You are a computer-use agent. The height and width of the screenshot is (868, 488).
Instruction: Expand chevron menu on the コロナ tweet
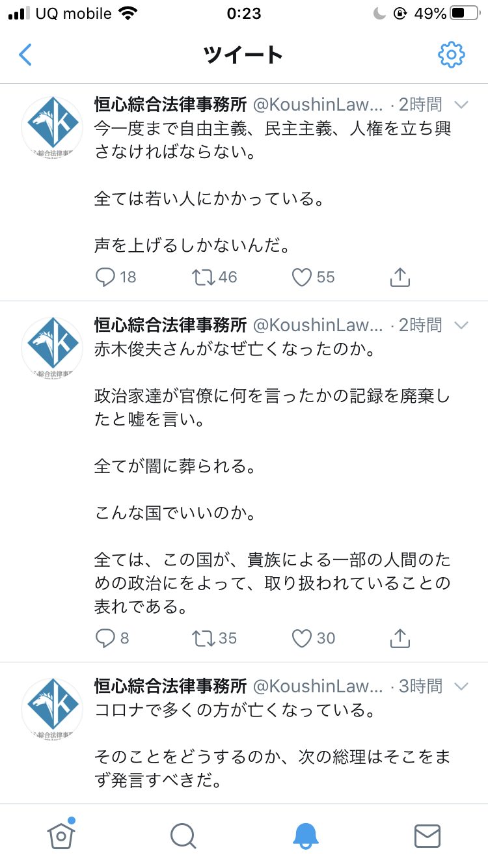tap(461, 686)
